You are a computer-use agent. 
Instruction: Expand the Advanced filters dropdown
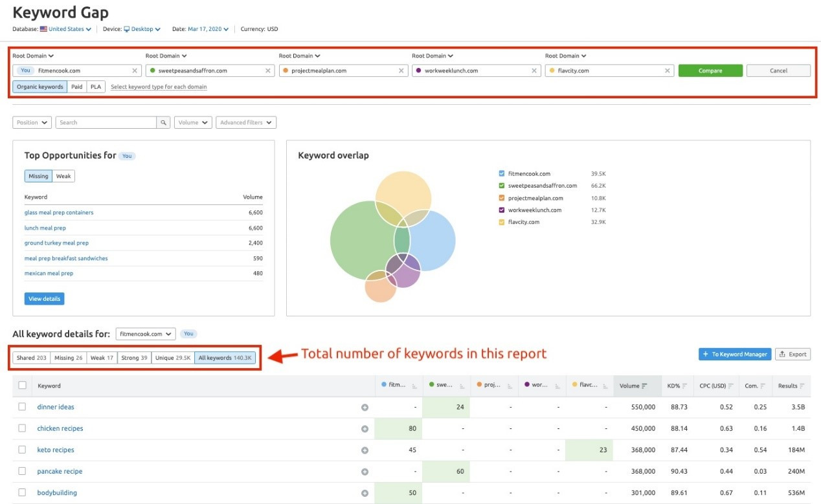coord(247,122)
